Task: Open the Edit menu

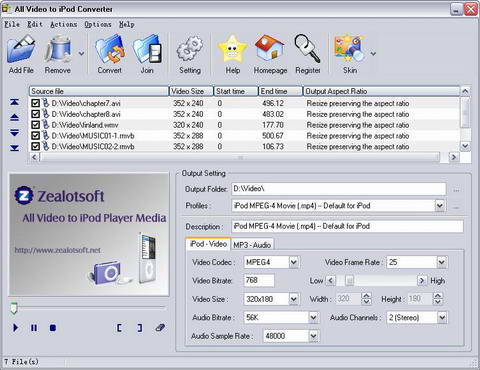Action: pos(35,24)
